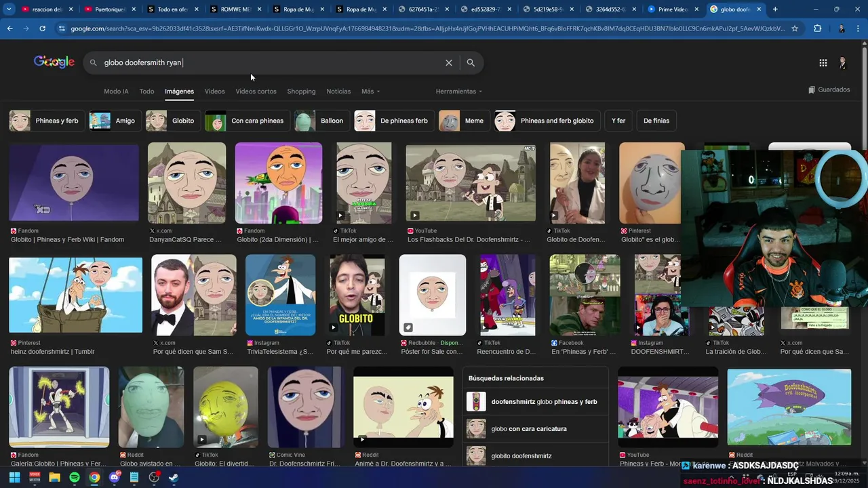Open related search globo con cara caricatura
The width and height of the screenshot is (868, 488).
(x=536, y=429)
